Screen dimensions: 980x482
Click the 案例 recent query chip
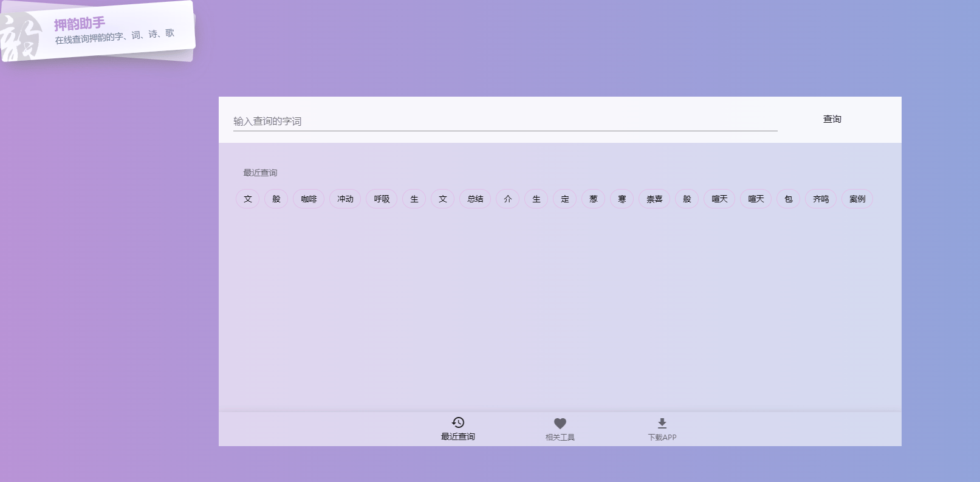coord(857,199)
